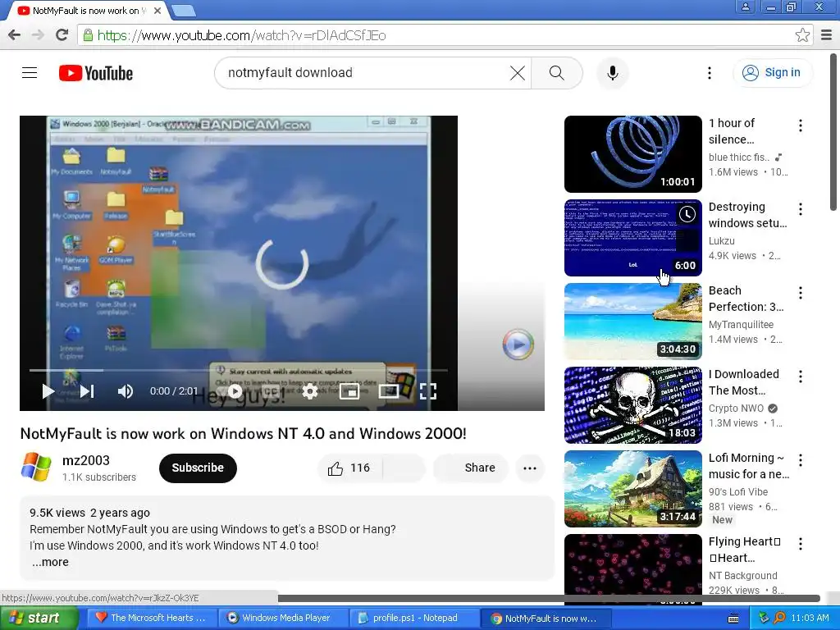Switch to theater mode
Viewport: 840px width, 630px height.
click(388, 391)
